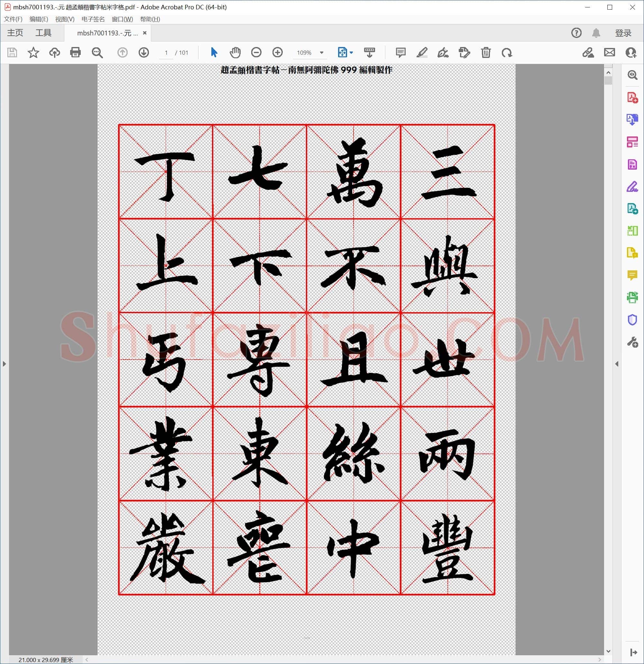644x664 pixels.
Task: Select the Highlight text tool
Action: 422,52
